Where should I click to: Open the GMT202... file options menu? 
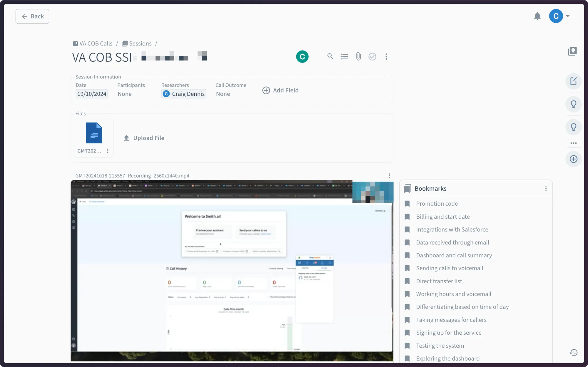point(108,151)
